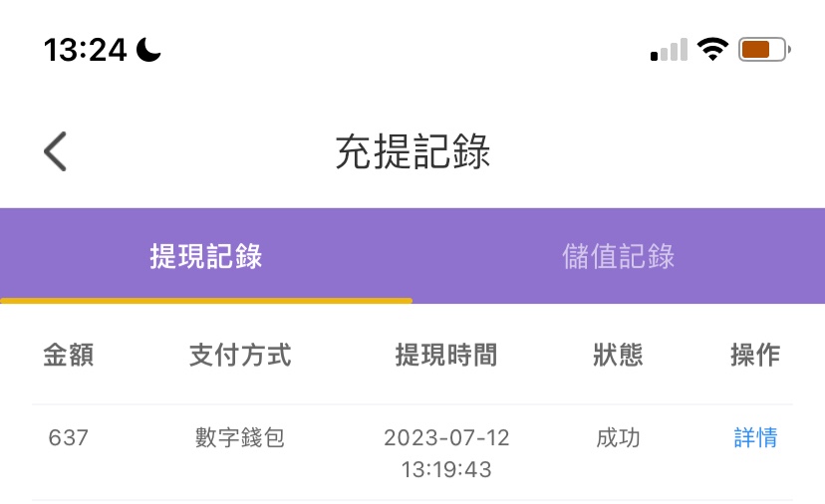Viewport: 825px width, 504px height.
Task: Tap the 操作 column header
Action: coord(755,355)
